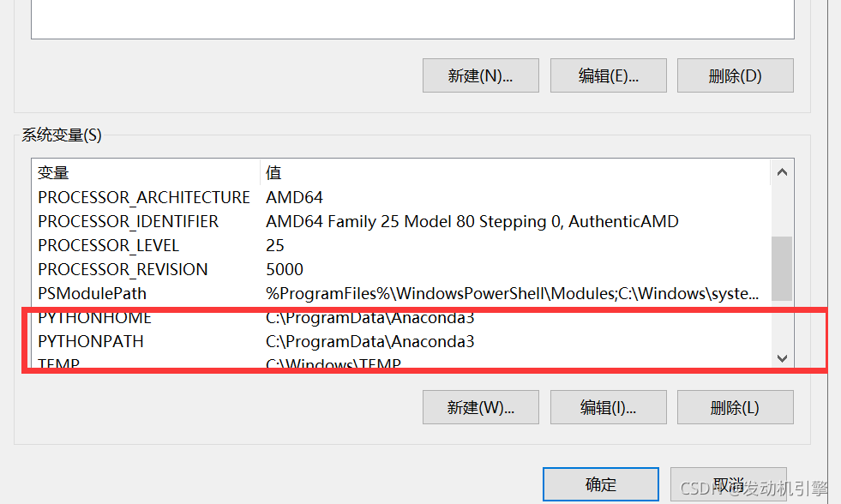Click 编辑(I)... to edit system variable
841x504 pixels.
[x=609, y=407]
